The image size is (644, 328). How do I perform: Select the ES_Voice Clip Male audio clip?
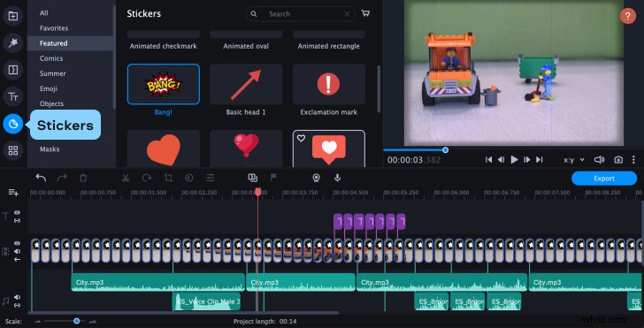[x=206, y=301]
